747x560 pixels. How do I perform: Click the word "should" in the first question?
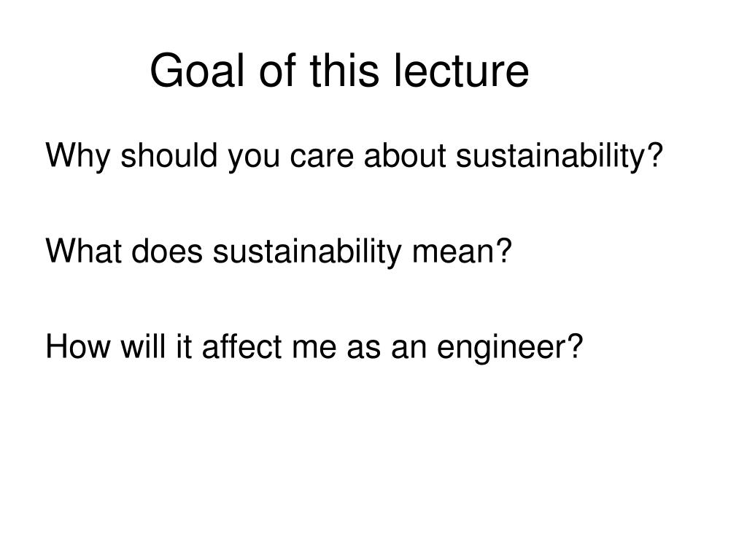pos(169,155)
